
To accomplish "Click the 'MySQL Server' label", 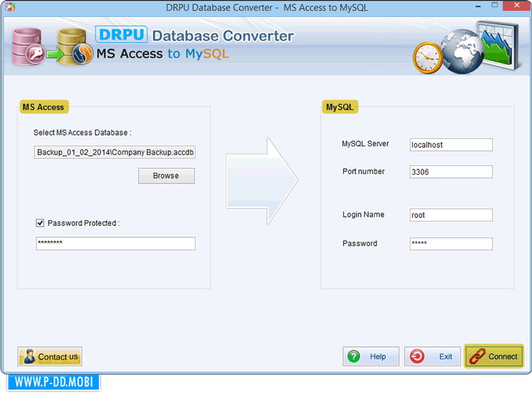I will [365, 144].
